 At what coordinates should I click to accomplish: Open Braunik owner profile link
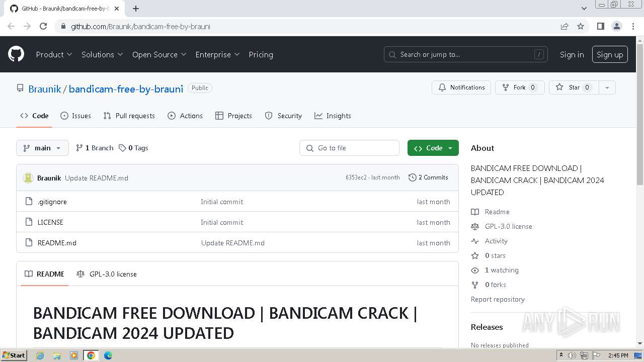click(x=44, y=89)
